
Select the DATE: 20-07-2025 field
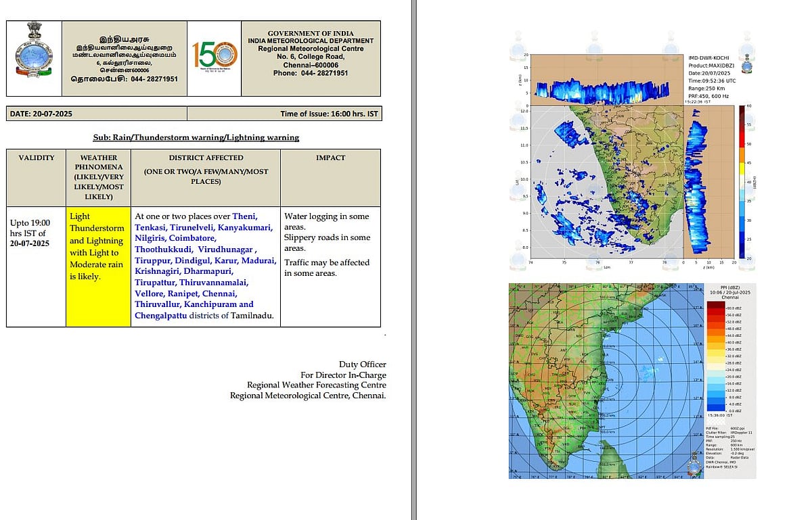pyautogui.click(x=41, y=114)
